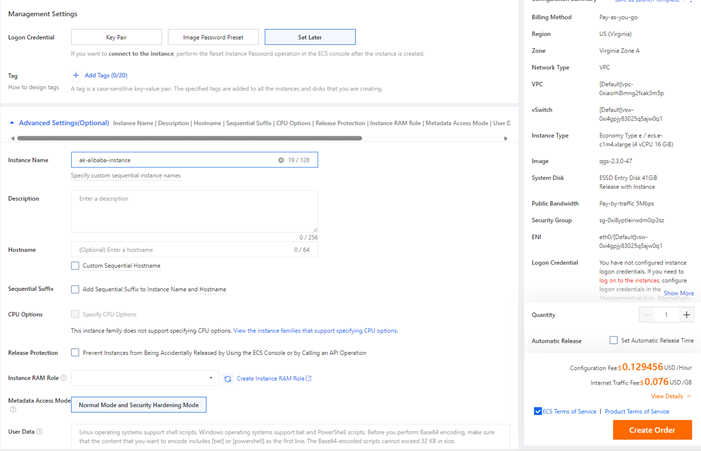This screenshot has width=701, height=451.
Task: Open Product Terms of Service link
Action: tap(637, 411)
